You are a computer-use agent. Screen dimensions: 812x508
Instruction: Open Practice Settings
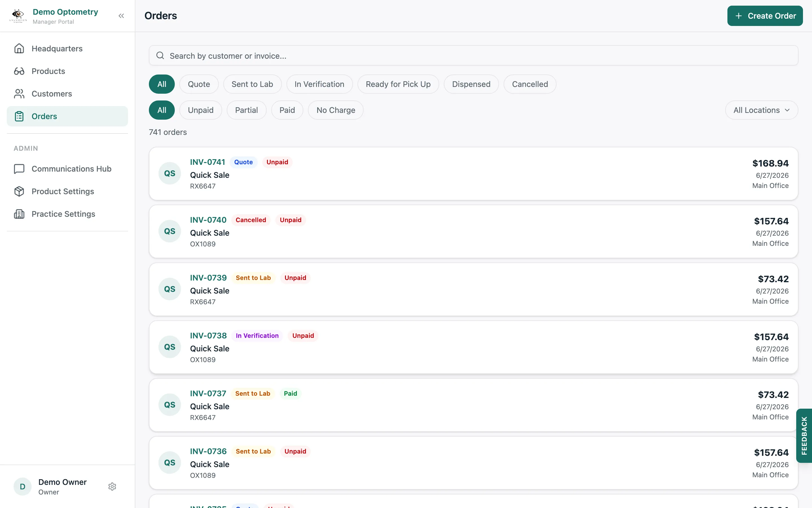click(67, 214)
